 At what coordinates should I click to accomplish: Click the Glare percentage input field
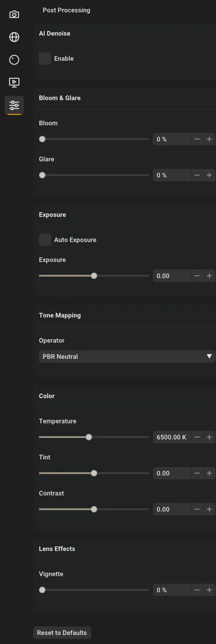[x=172, y=175]
